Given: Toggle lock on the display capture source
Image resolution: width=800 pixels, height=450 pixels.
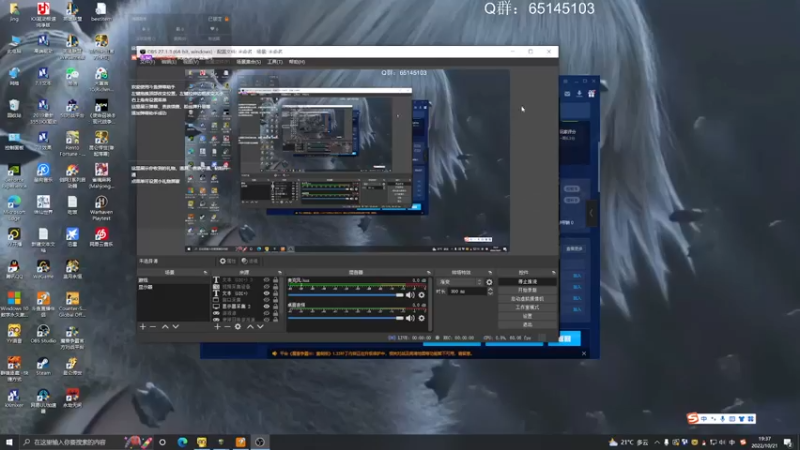Looking at the screenshot, I should tap(276, 306).
